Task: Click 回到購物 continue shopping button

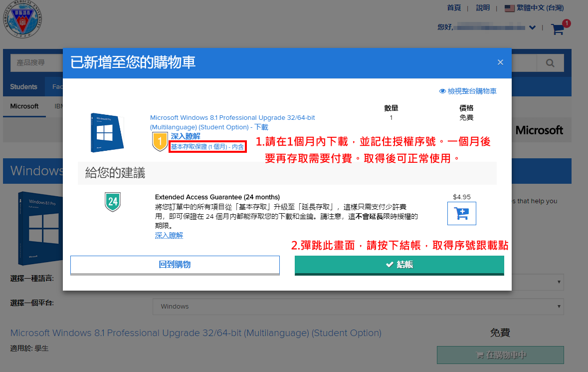Action: [x=175, y=265]
